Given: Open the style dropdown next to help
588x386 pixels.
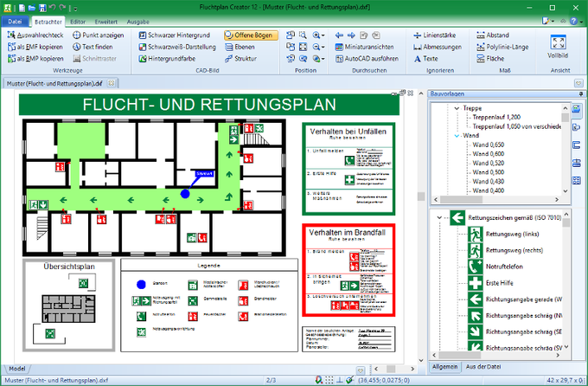Looking at the screenshot, I should coord(548,21).
